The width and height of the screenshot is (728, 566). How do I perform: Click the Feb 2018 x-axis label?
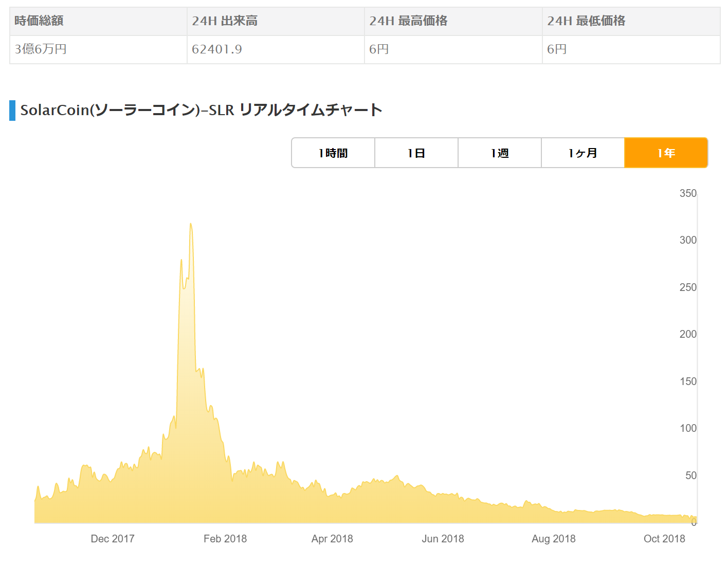pyautogui.click(x=225, y=539)
